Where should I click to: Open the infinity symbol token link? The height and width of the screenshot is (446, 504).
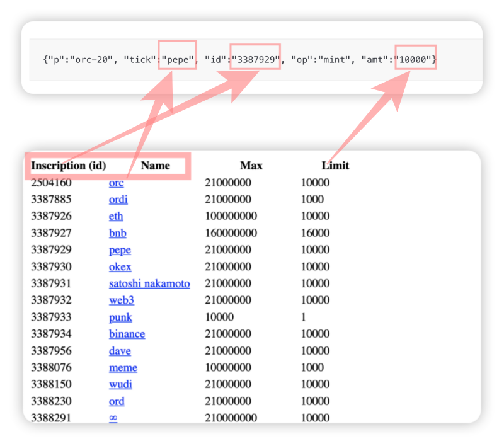[x=113, y=418]
